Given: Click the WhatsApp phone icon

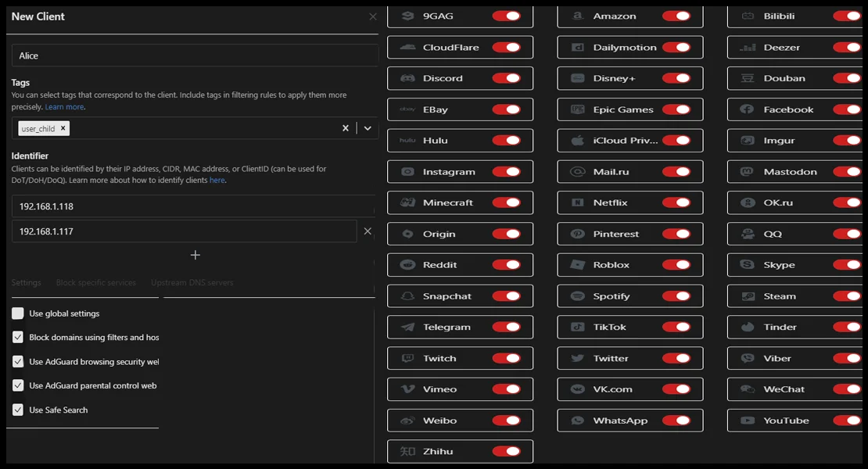Looking at the screenshot, I should (x=578, y=421).
